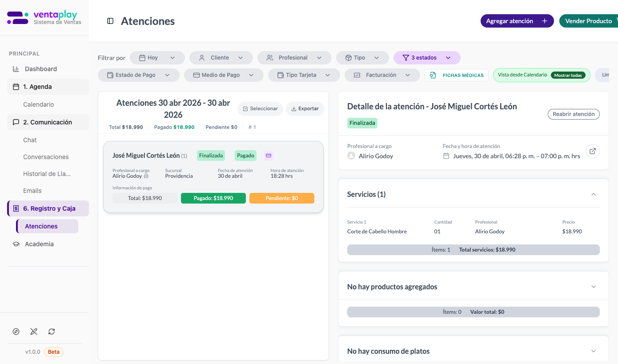Click the Seleccionar button
Image resolution: width=618 pixels, height=364 pixels.
click(x=260, y=108)
